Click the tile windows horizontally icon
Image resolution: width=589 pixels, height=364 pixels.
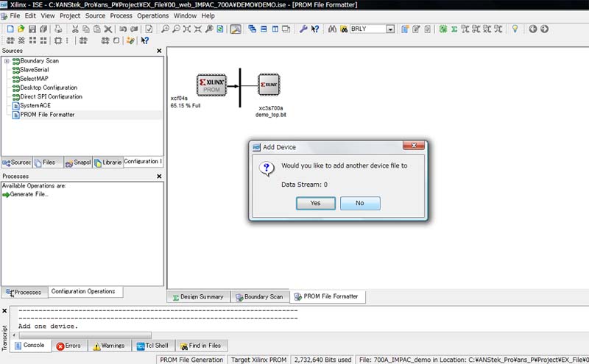pos(264,29)
